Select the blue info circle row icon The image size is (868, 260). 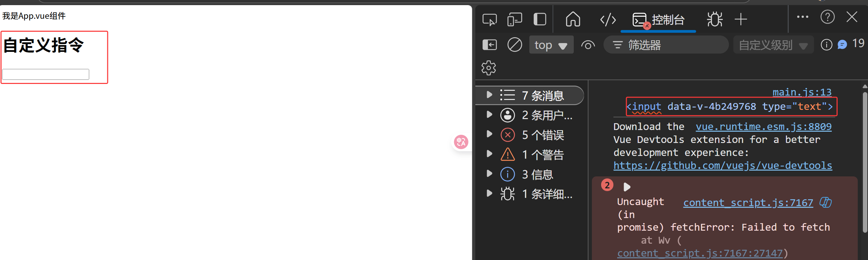pos(507,174)
